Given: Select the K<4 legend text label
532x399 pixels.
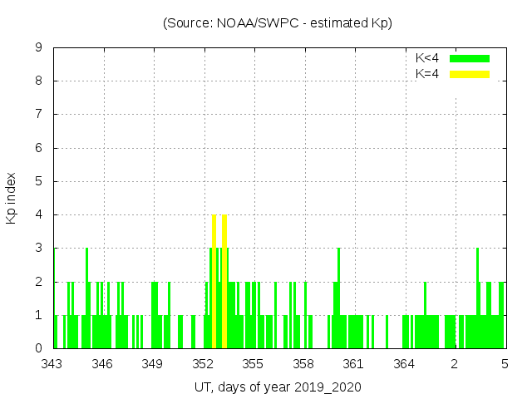Looking at the screenshot, I should pyautogui.click(x=427, y=58).
